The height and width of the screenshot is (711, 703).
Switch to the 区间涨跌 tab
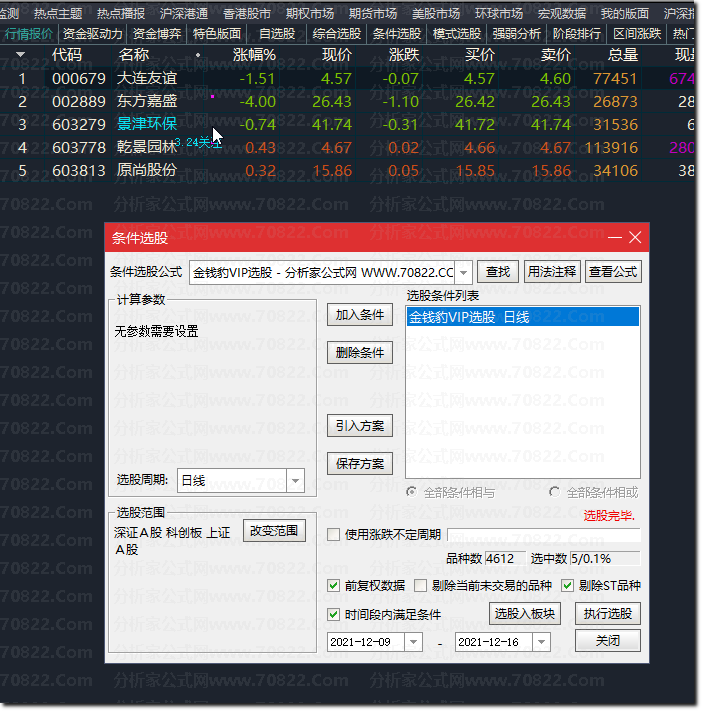coord(637,34)
